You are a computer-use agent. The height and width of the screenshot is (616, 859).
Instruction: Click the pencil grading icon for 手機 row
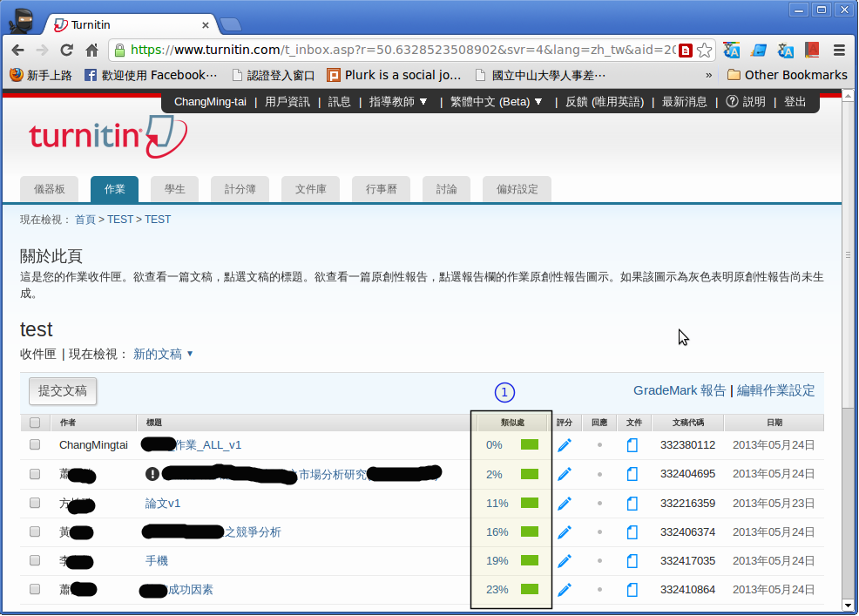(x=565, y=561)
